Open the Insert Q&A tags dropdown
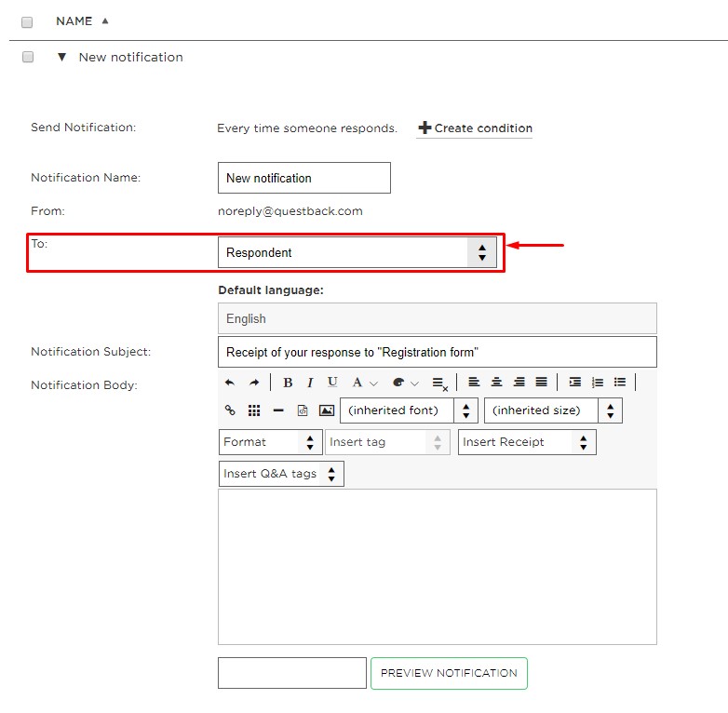The image size is (728, 713). tap(281, 474)
